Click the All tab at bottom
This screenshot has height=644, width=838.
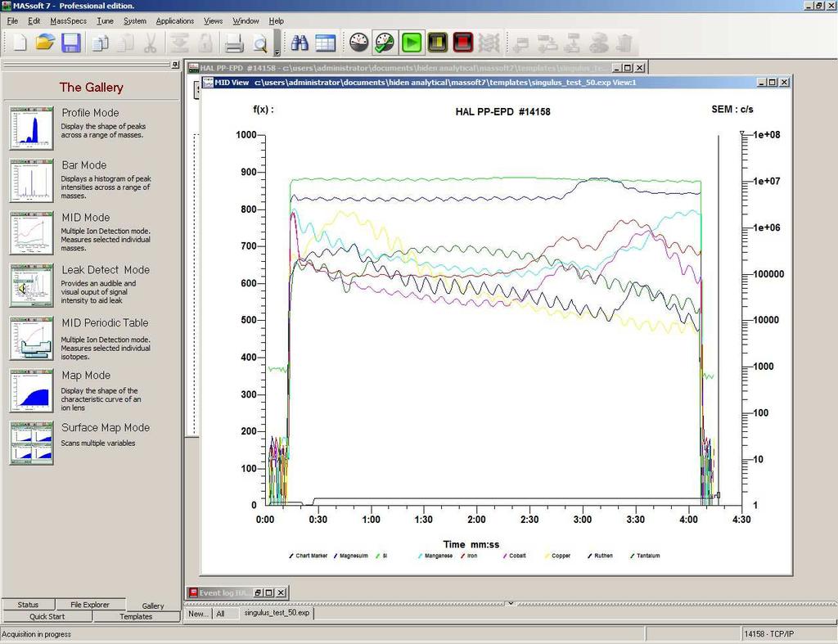[x=220, y=614]
